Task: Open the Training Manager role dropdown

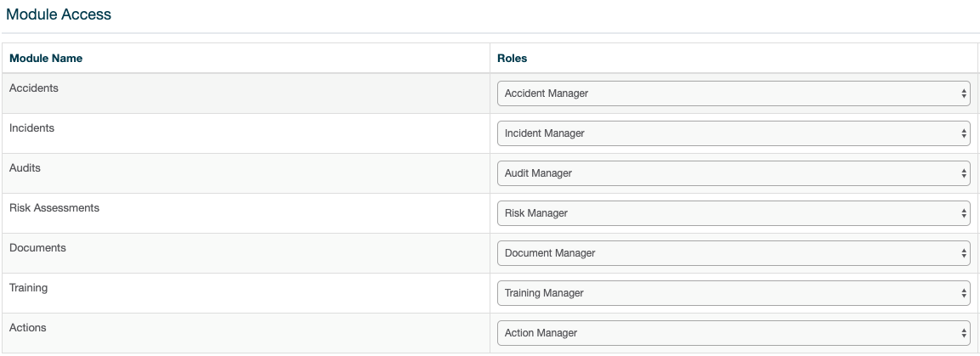Action: tap(734, 293)
